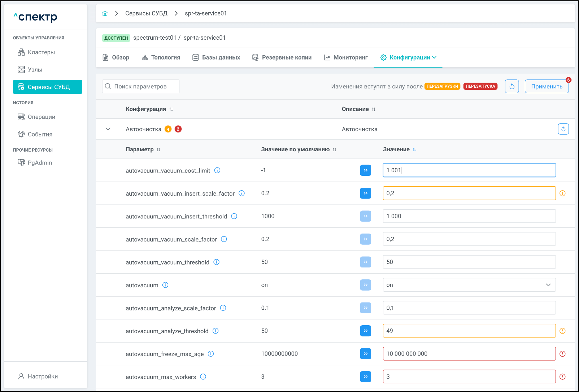The image size is (579, 392).
Task: Sort the table by Параметр column
Action: pos(158,149)
